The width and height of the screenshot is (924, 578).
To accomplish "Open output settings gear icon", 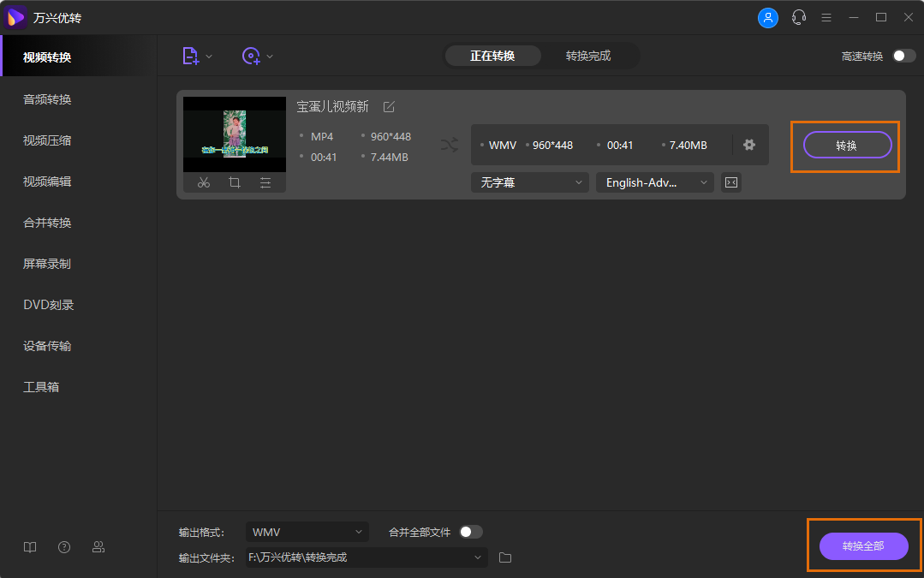I will click(x=749, y=145).
